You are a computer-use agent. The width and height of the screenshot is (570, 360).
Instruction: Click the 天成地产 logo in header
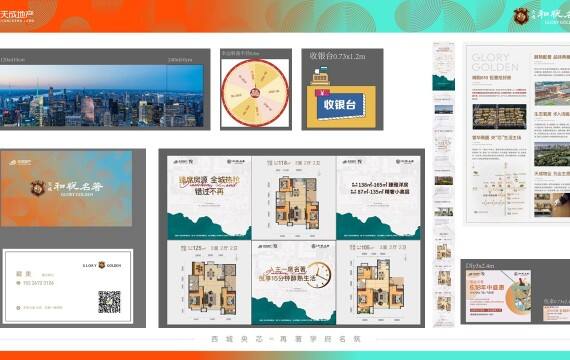pos(17,16)
